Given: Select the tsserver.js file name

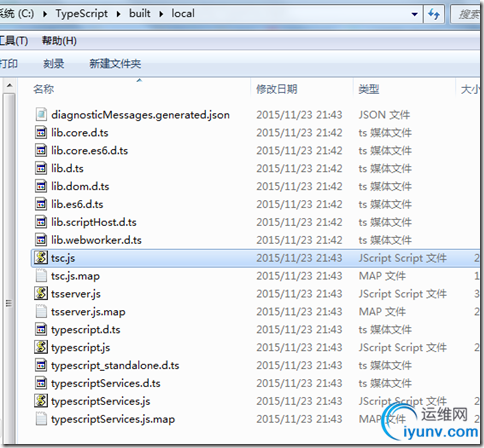Looking at the screenshot, I should 76,294.
